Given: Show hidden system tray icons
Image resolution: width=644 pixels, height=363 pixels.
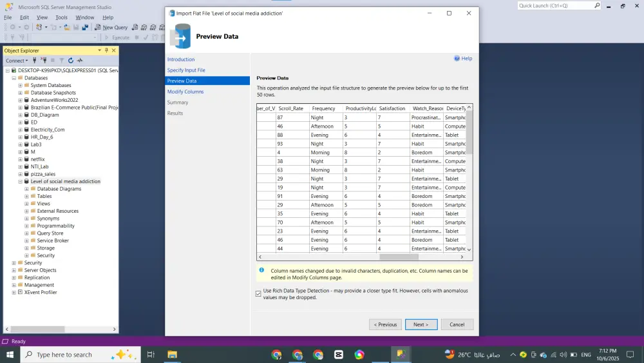Looking at the screenshot, I should (x=513, y=355).
